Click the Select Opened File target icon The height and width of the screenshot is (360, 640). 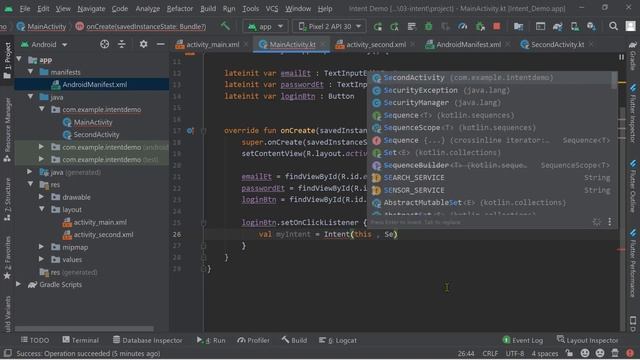pyautogui.click(x=104, y=44)
